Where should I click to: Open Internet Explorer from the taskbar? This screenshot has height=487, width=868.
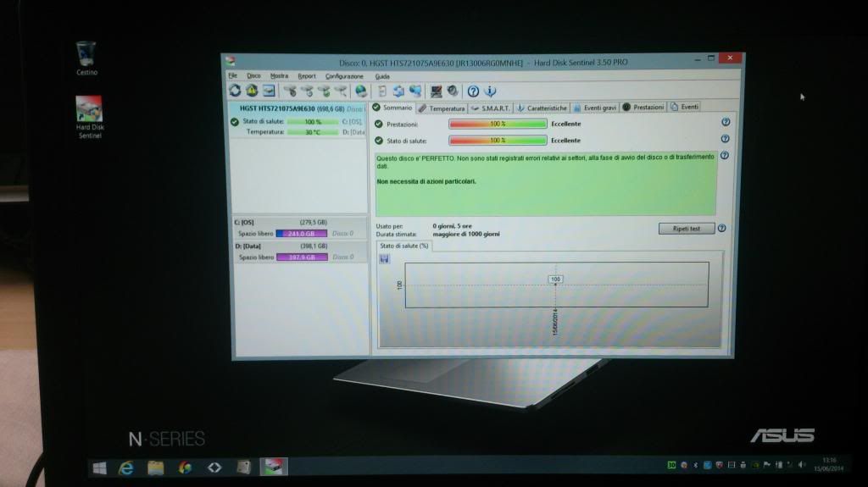tap(127, 467)
